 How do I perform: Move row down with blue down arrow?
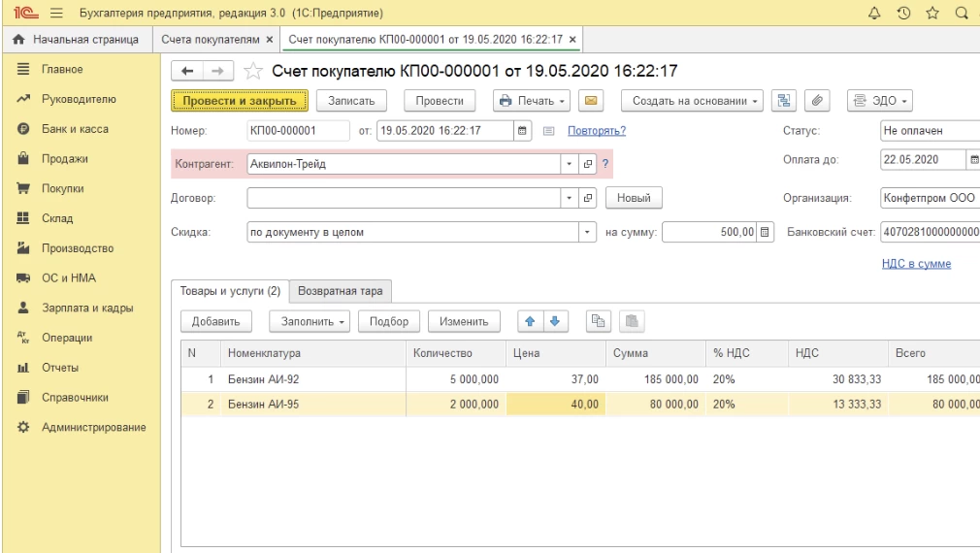554,321
